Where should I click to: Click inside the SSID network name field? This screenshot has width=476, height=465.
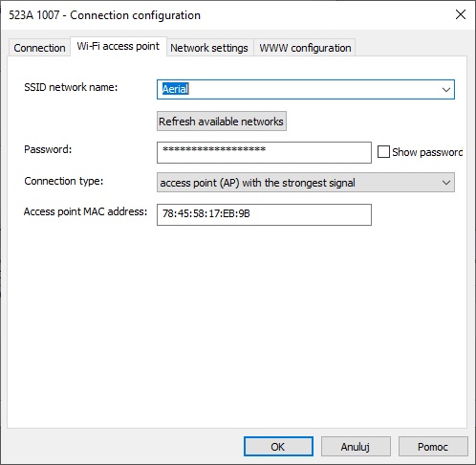coord(299,89)
